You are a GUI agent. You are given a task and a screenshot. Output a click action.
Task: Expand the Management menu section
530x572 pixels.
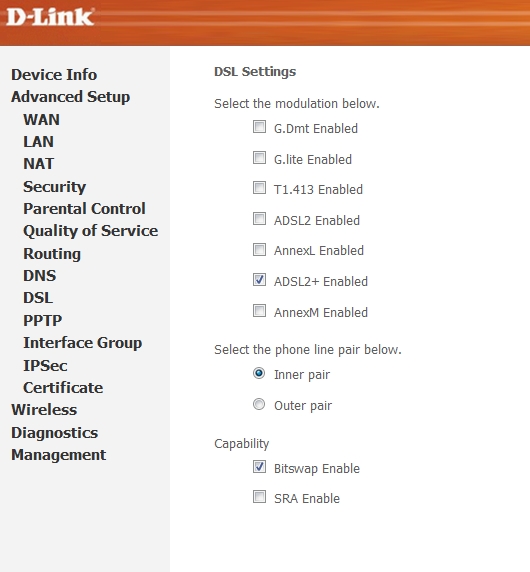pos(58,455)
